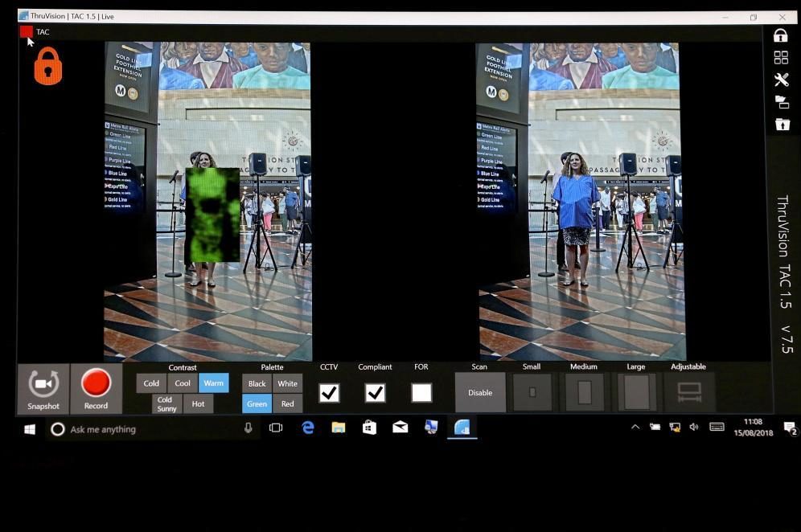Uncheck the Compliant checkbox
Image resolution: width=801 pixels, height=532 pixels.
[375, 393]
